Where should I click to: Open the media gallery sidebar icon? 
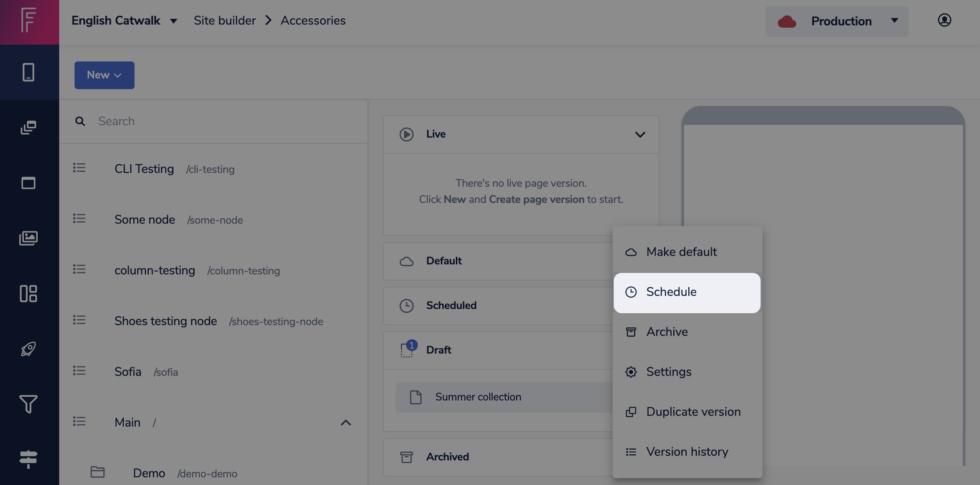(x=28, y=238)
